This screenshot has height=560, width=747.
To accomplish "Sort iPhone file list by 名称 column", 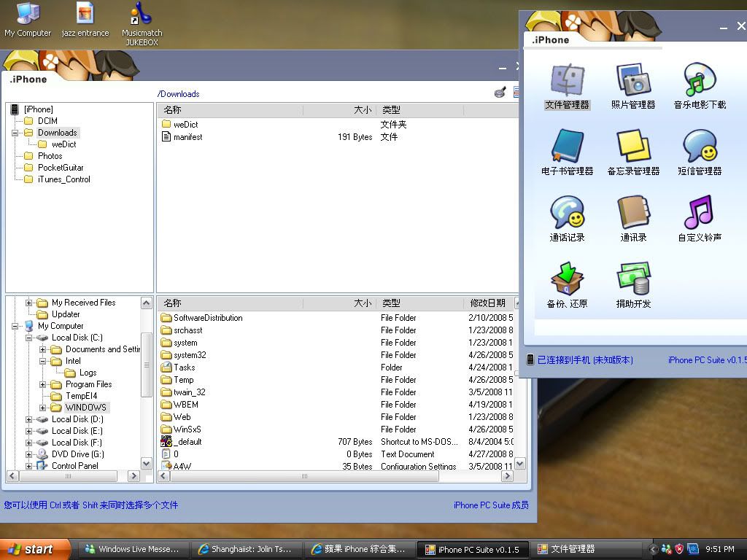I will 230,110.
